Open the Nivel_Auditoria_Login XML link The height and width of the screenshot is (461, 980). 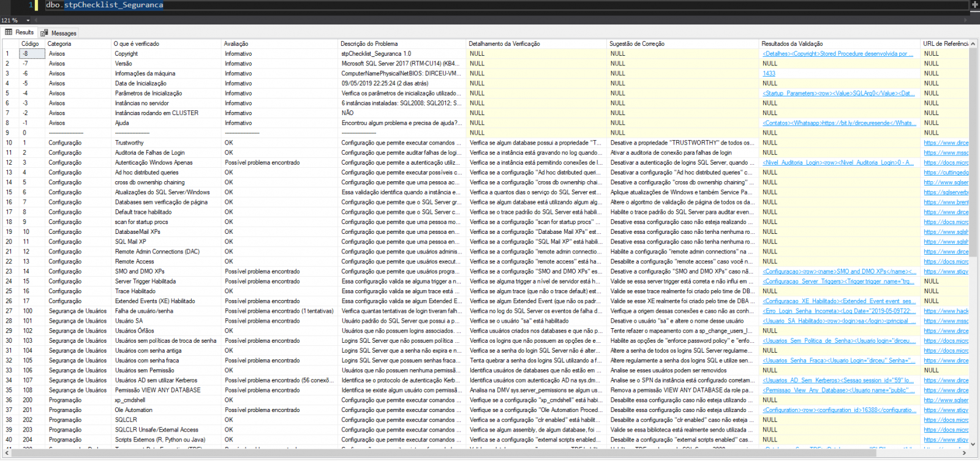point(838,163)
